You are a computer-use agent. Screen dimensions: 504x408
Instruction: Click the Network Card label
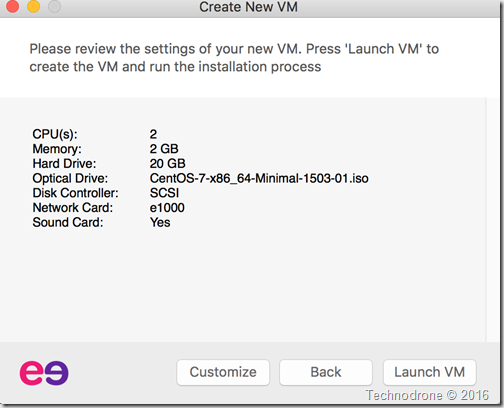73,208
